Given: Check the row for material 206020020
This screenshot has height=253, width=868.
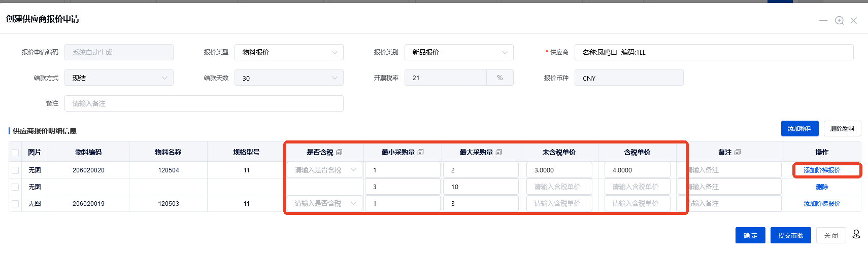Looking at the screenshot, I should 15,170.
